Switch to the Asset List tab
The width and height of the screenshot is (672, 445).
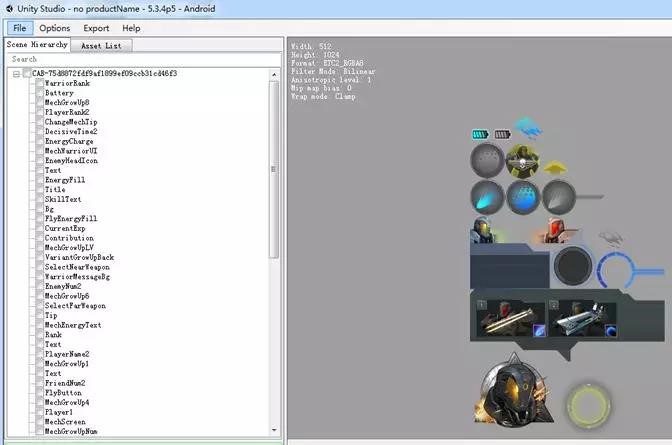[x=101, y=46]
